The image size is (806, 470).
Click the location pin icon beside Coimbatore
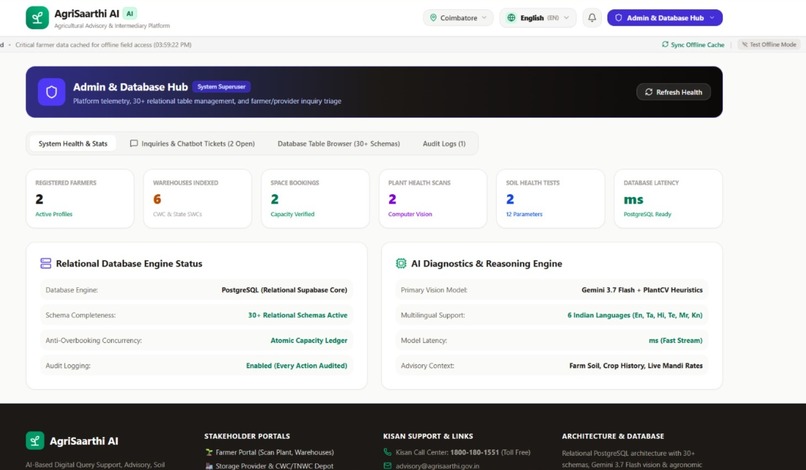(433, 18)
